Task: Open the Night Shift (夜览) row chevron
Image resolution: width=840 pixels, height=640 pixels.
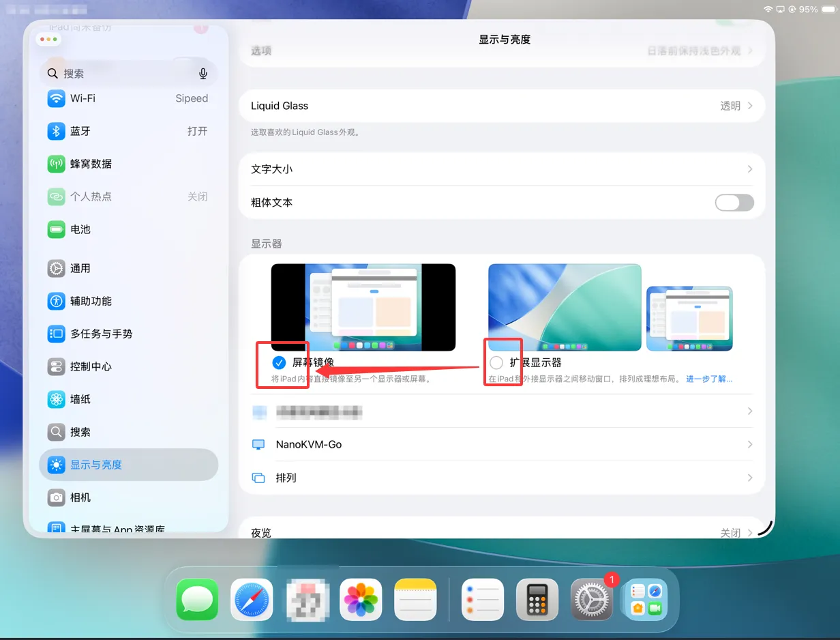Action: pos(750,533)
